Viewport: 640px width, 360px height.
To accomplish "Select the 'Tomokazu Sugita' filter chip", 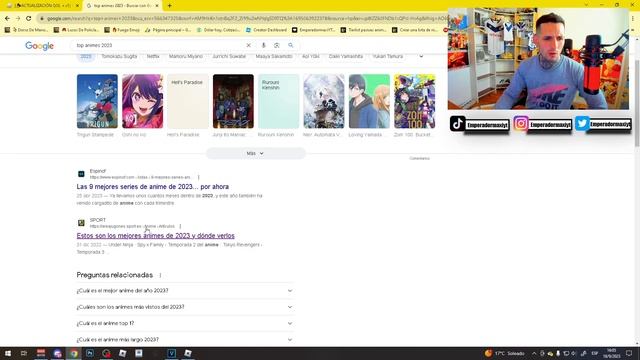I will pyautogui.click(x=119, y=56).
